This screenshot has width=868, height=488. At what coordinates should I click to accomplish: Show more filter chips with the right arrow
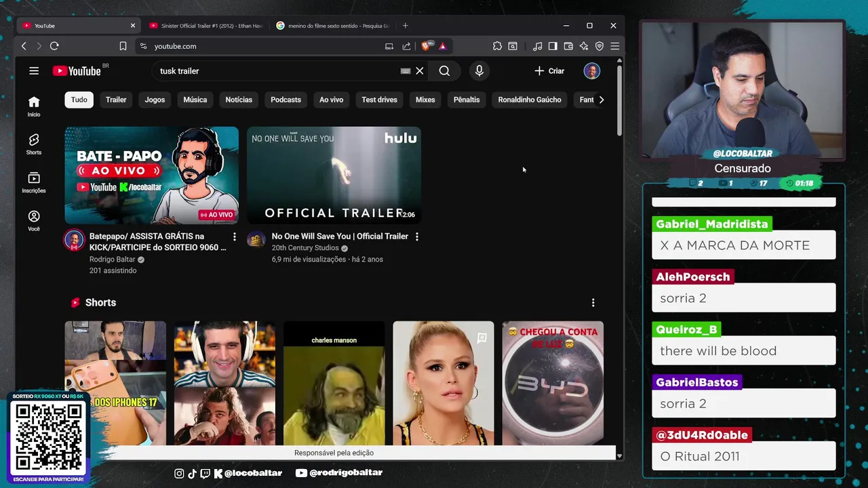pyautogui.click(x=601, y=100)
